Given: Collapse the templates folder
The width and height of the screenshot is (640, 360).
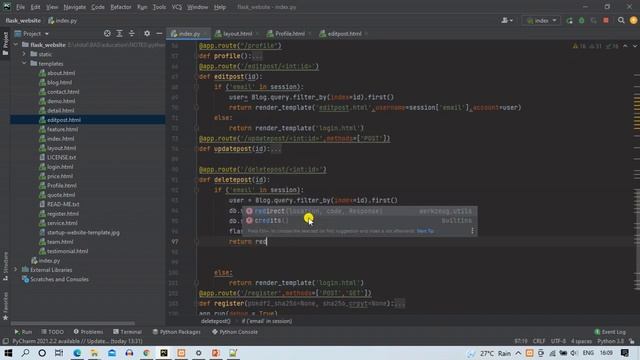Looking at the screenshot, I should 24,63.
